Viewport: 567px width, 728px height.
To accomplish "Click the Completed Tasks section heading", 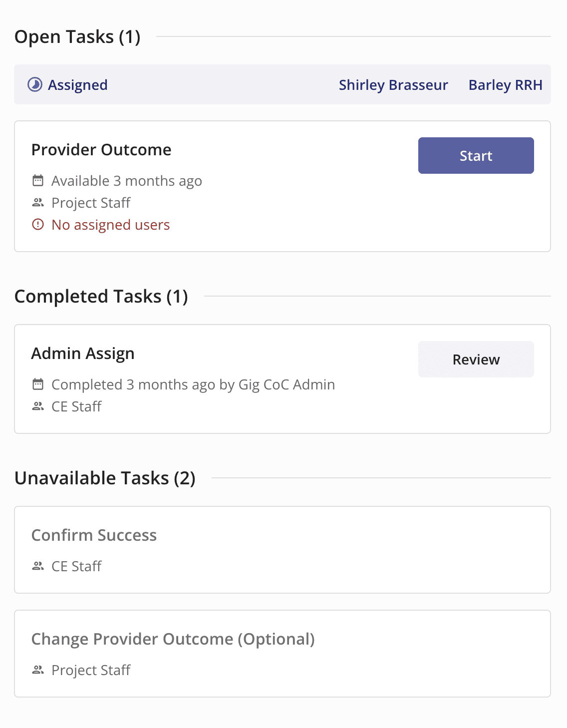I will [101, 296].
